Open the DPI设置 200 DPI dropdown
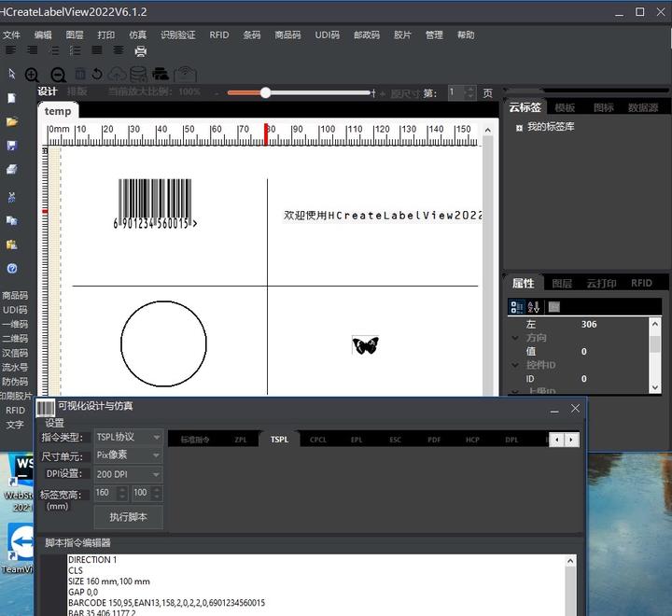The image size is (672, 616). (x=128, y=474)
